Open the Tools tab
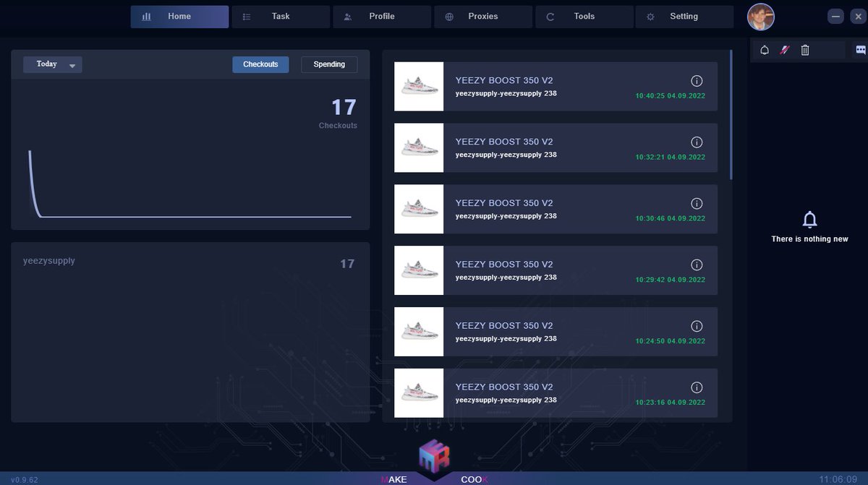Image resolution: width=868 pixels, height=485 pixels. click(x=584, y=17)
